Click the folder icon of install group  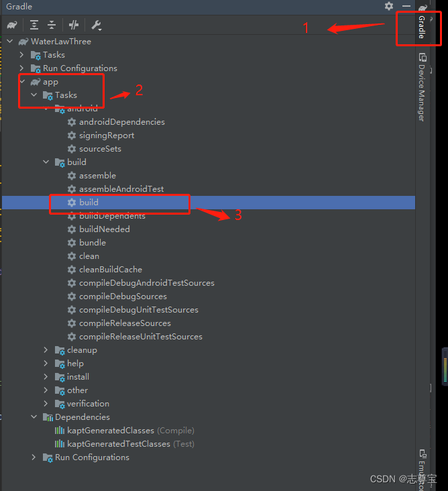point(60,378)
